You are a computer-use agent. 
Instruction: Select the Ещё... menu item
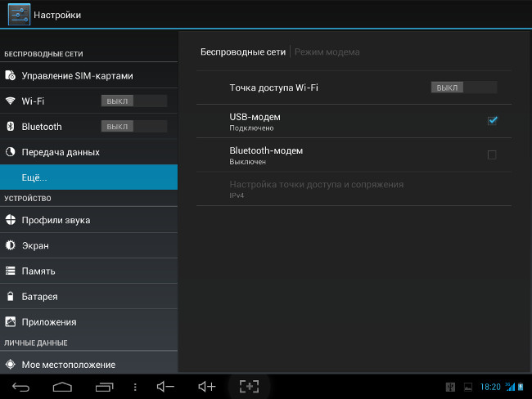[x=88, y=177]
